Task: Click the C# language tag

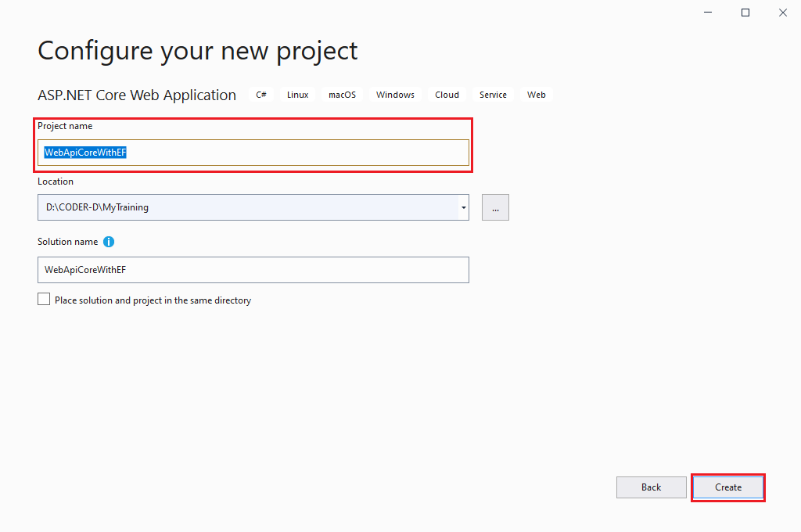Action: pos(261,95)
